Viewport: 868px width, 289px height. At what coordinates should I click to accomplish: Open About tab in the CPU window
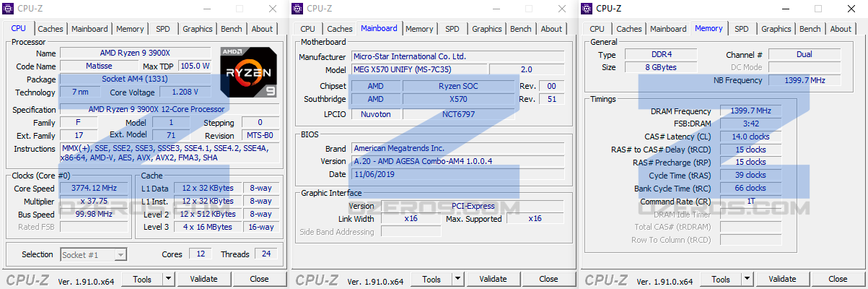(x=263, y=29)
